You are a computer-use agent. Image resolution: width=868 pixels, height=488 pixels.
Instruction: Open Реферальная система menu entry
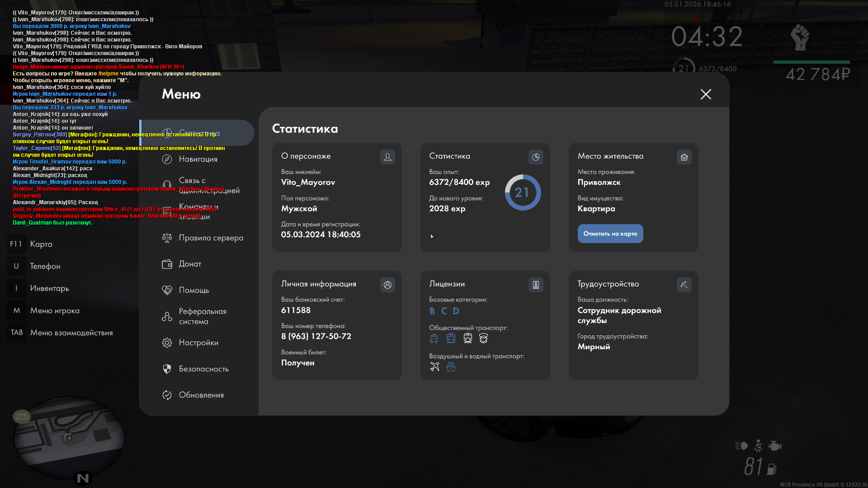202,316
